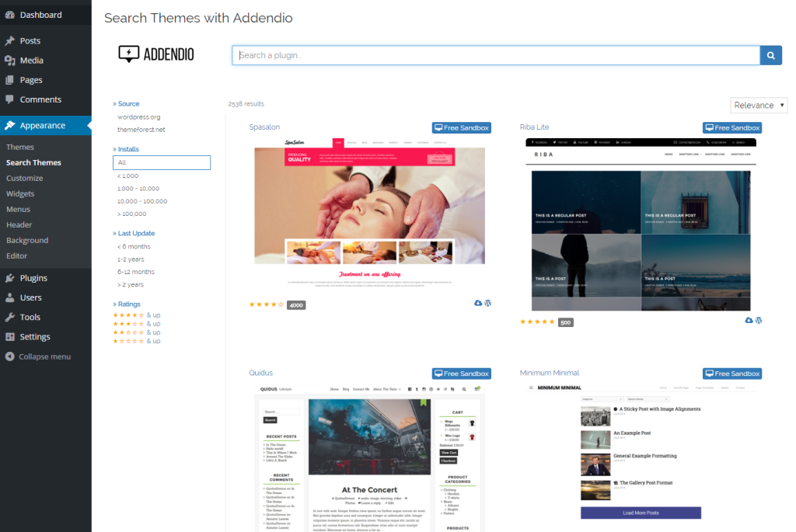Screen dimensions: 796x532
Task: Open the WordPress Dashboard icon
Action: [11, 13]
